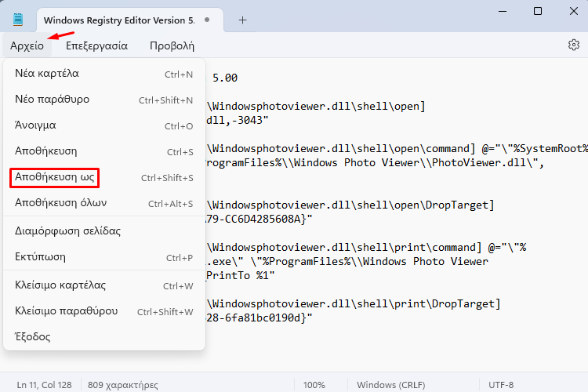Close the Notepad window
This screenshot has height=392, width=588.
[573, 11]
